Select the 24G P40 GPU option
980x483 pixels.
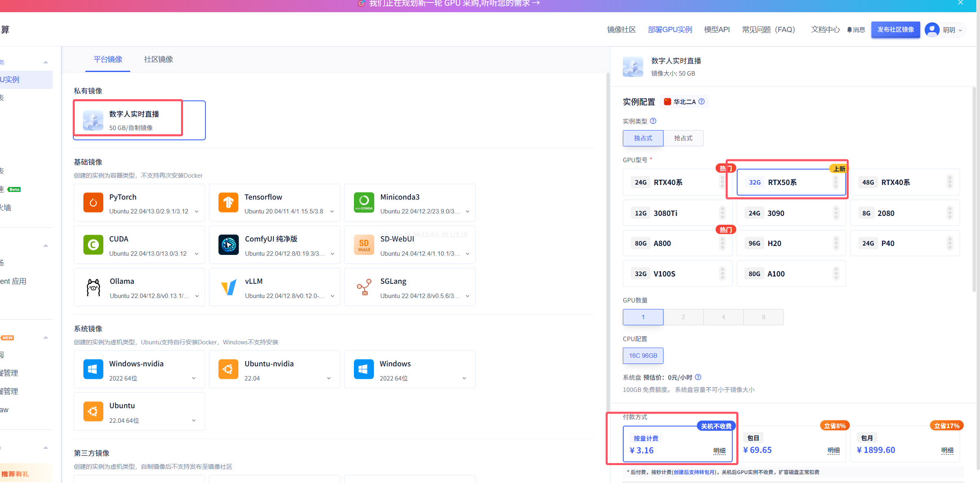(905, 243)
